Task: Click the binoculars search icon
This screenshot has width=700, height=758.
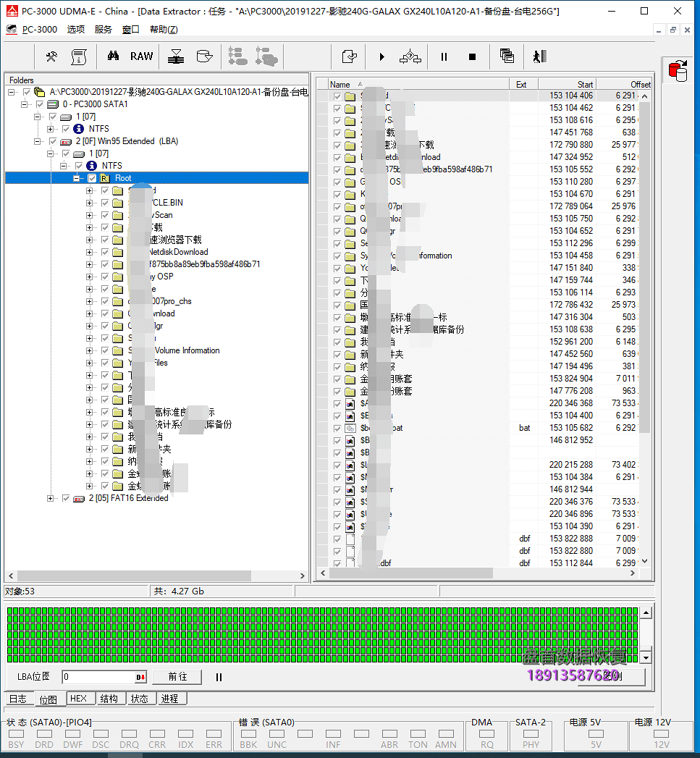Action: point(113,56)
